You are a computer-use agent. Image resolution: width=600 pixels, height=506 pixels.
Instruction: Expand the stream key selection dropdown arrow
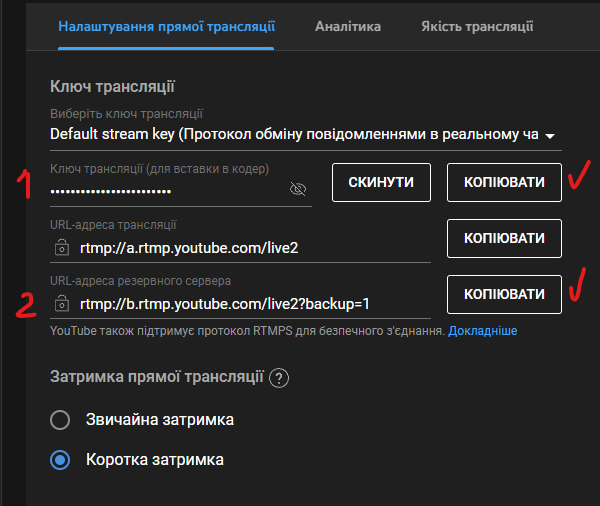pos(549,135)
